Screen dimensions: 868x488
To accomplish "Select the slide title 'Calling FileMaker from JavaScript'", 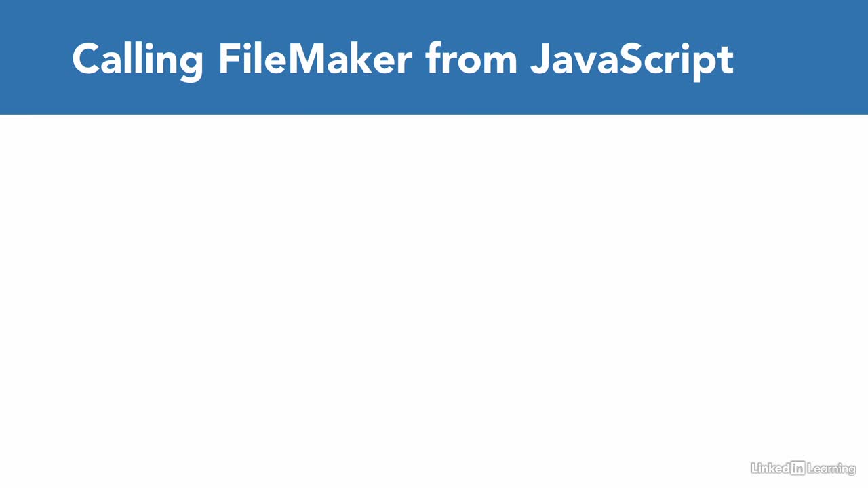I will 403,61.
